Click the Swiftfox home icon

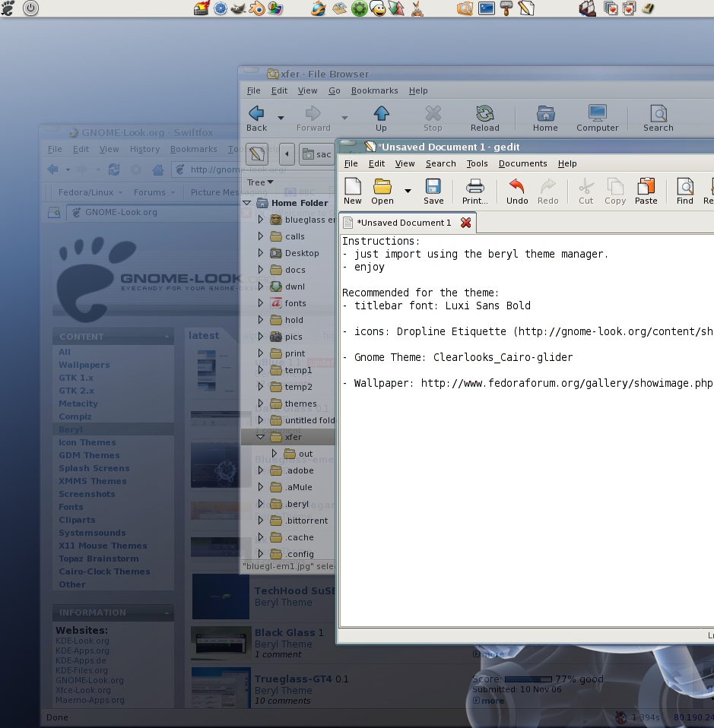coord(158,169)
